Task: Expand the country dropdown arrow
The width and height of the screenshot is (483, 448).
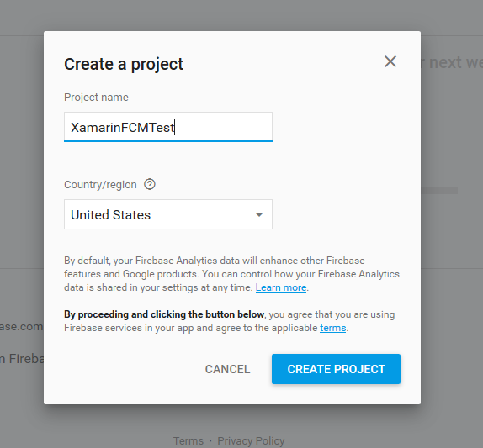Action: point(259,214)
